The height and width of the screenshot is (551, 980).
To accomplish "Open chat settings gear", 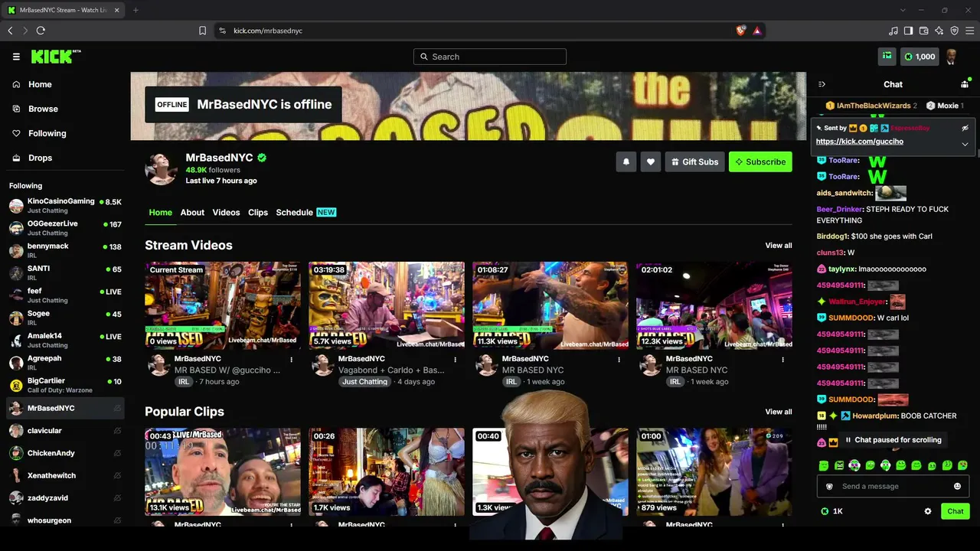I will click(x=928, y=511).
